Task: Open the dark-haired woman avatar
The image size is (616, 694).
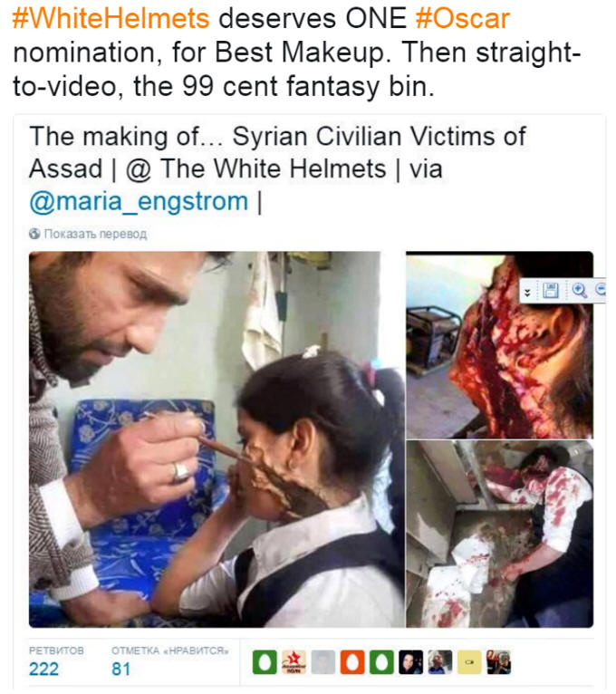Action: [410, 662]
